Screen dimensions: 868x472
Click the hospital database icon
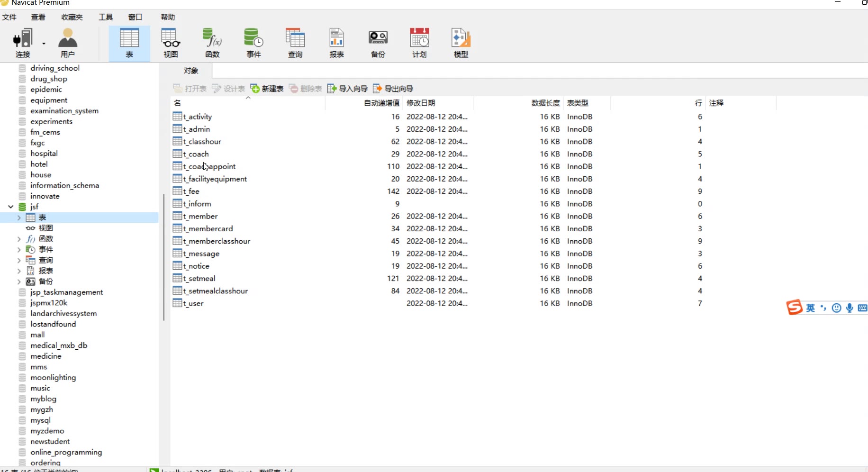tap(22, 154)
